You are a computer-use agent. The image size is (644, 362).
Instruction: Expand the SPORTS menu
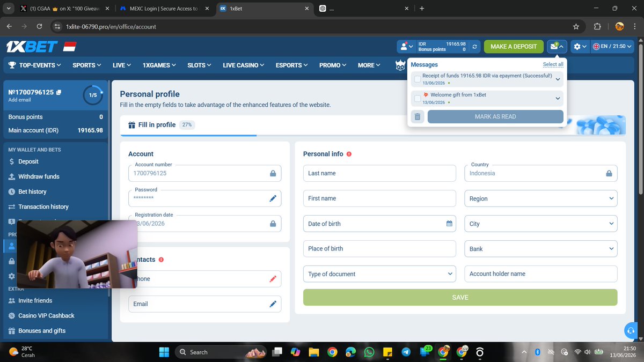pos(87,65)
